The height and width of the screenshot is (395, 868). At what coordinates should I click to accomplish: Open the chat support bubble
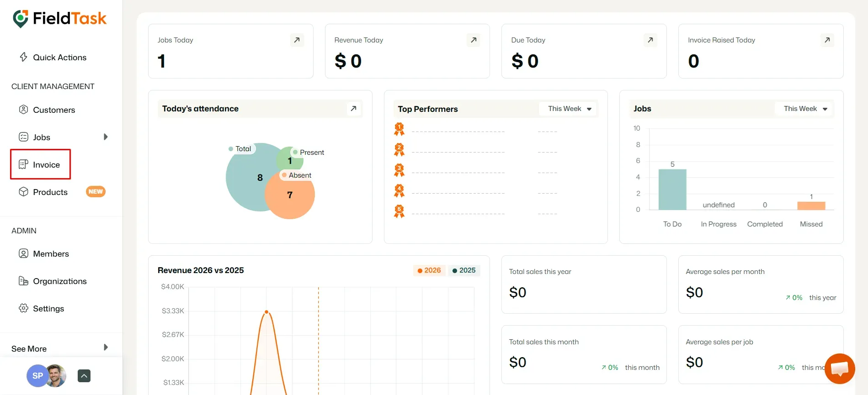coord(840,369)
